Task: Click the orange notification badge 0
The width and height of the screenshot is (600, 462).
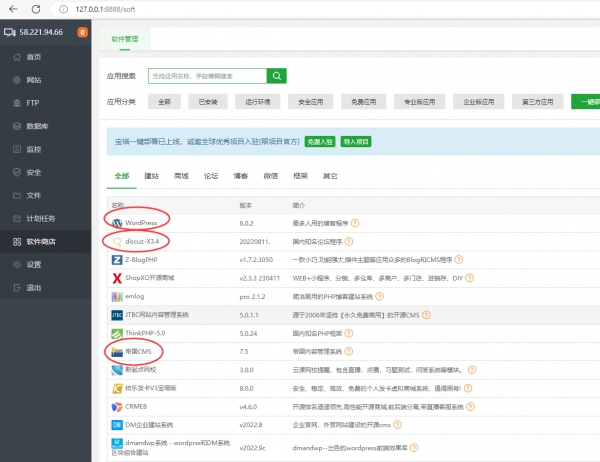Action: pyautogui.click(x=82, y=32)
